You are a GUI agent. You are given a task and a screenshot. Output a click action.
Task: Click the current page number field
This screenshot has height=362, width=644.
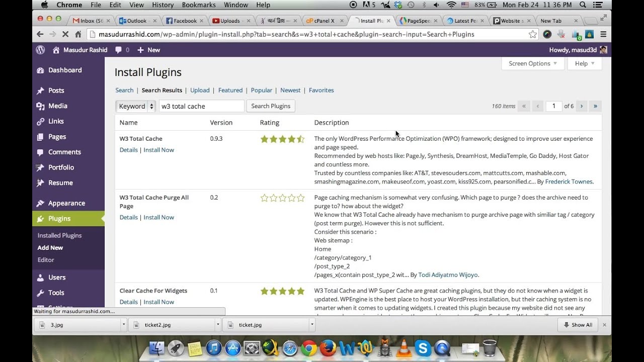[553, 106]
